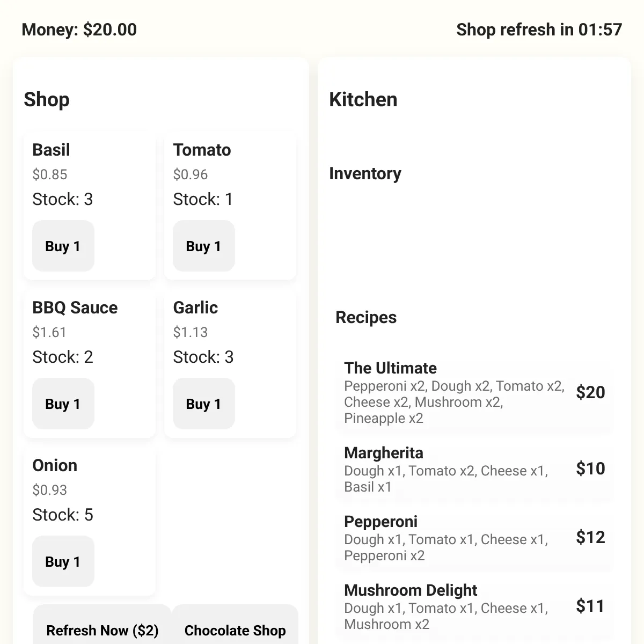Buy 1 Onion
Image resolution: width=644 pixels, height=644 pixels.
(63, 561)
